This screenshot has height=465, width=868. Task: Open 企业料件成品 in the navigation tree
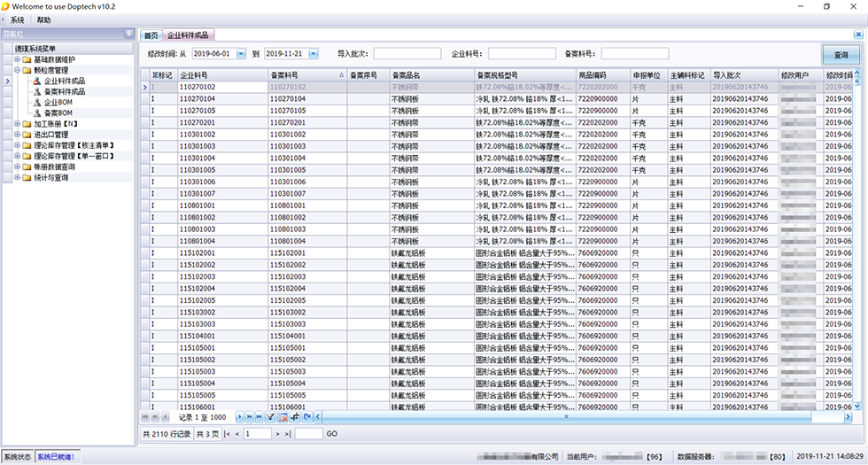point(64,81)
